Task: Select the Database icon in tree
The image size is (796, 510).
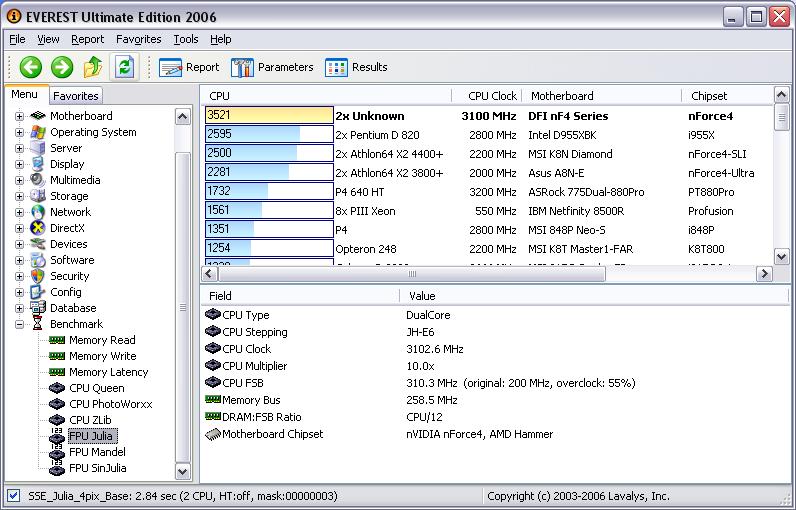Action: click(38, 308)
